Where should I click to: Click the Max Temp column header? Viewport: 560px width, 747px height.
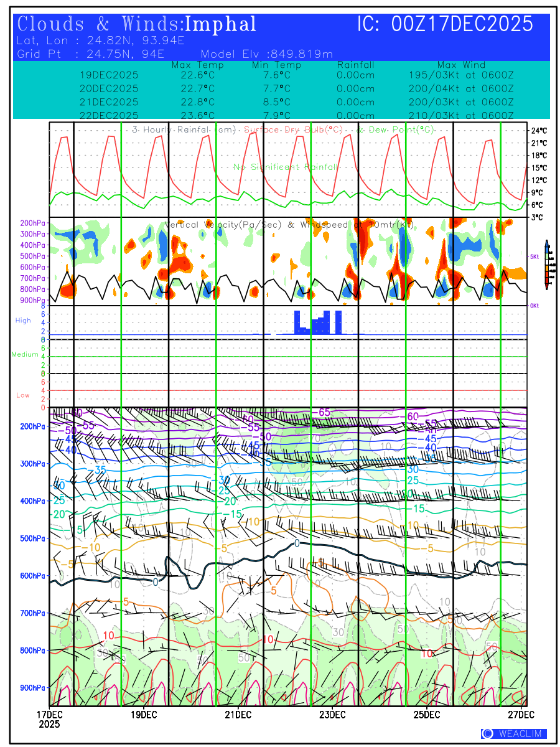tap(197, 65)
